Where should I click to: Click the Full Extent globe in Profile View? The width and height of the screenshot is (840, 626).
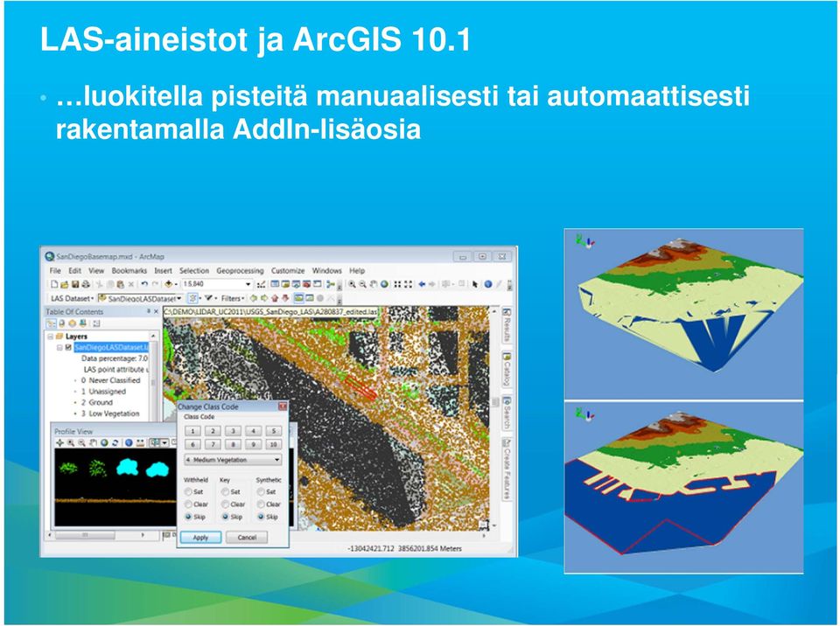point(104,443)
